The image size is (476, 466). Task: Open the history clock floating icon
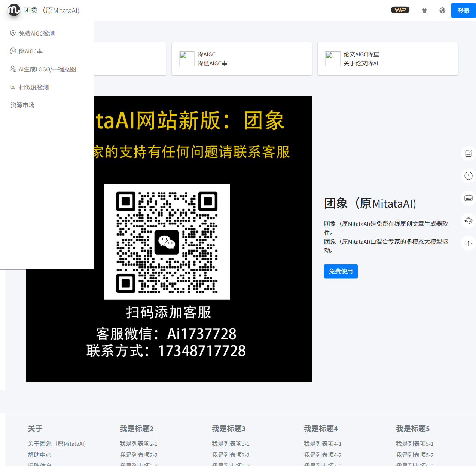pos(468,176)
